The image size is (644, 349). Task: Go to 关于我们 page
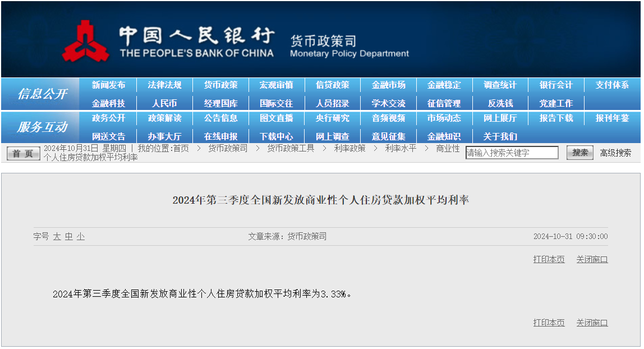click(500, 136)
